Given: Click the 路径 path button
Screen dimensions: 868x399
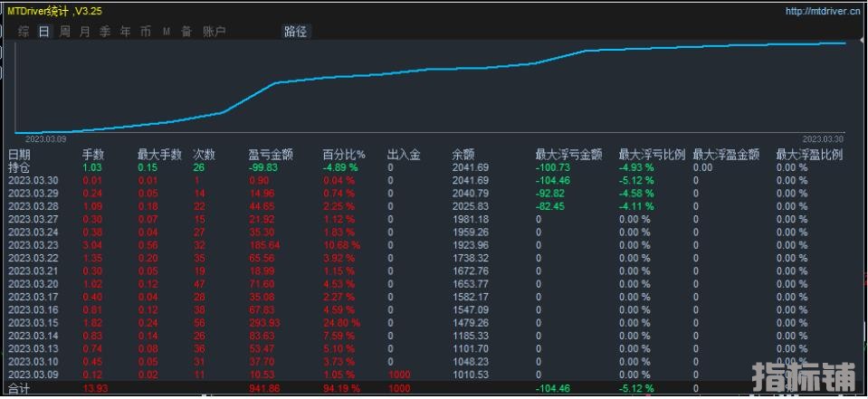Looking at the screenshot, I should (x=296, y=32).
